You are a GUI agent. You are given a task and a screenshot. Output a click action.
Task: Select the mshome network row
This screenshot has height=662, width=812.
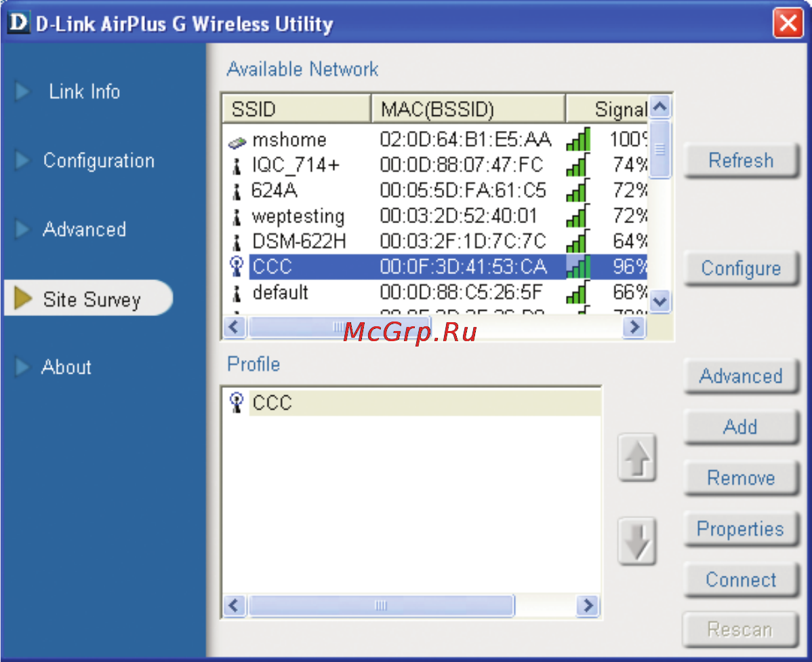(435, 140)
